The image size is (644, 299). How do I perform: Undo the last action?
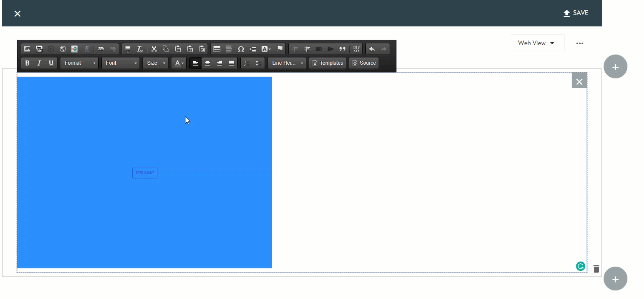pyautogui.click(x=372, y=49)
